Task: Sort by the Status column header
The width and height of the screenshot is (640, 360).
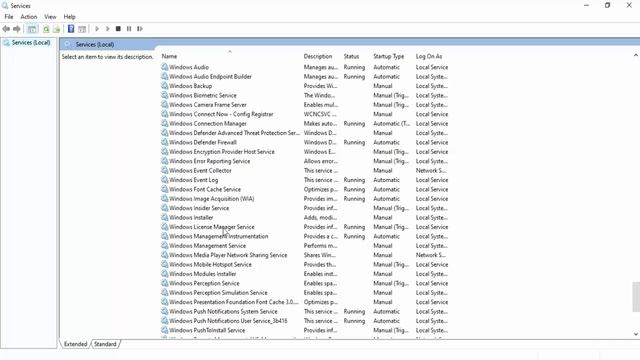Action: click(x=351, y=56)
